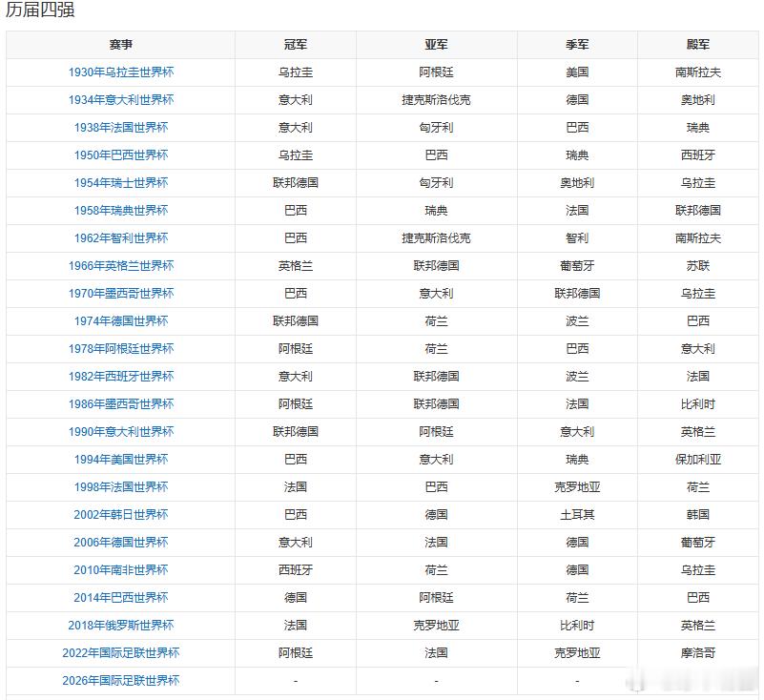Image resolution: width=764 pixels, height=700 pixels.
Task: Select 土耳其 in the 2002 row
Action: point(577,515)
